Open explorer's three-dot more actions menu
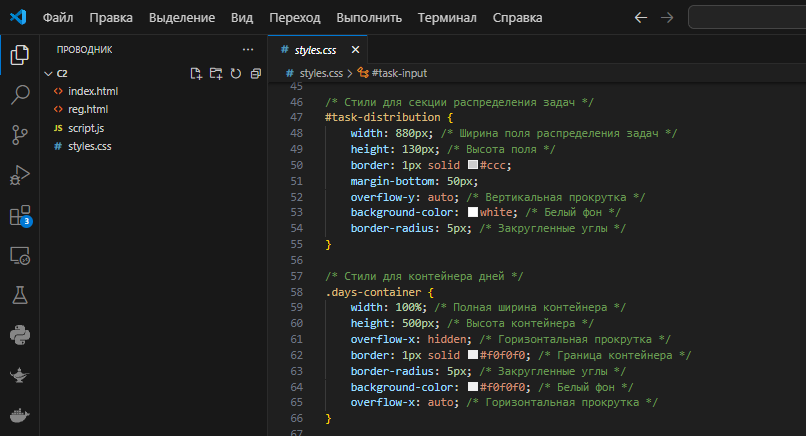This screenshot has width=806, height=436. tap(248, 49)
